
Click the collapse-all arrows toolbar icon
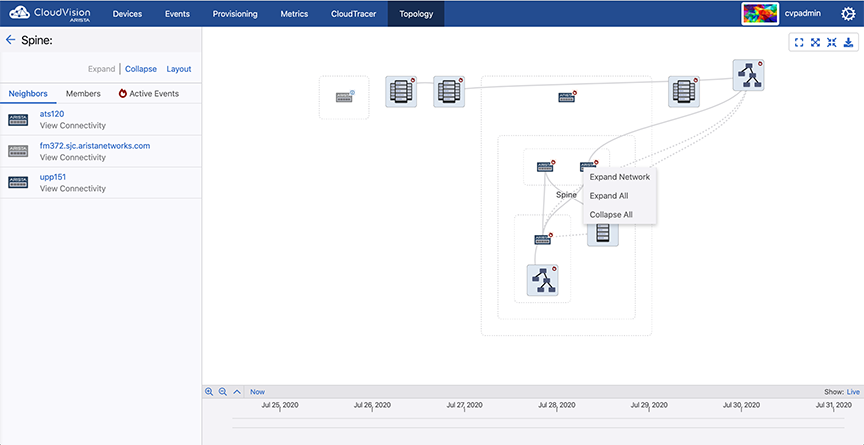(x=832, y=42)
